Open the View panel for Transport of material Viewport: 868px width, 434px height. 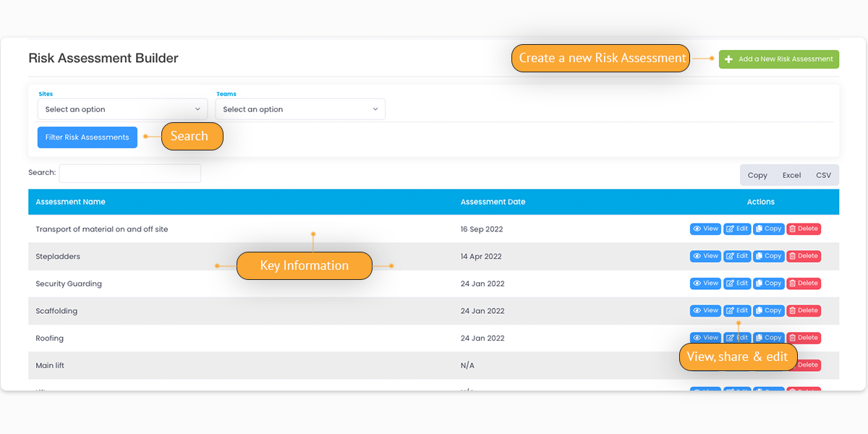coord(705,229)
